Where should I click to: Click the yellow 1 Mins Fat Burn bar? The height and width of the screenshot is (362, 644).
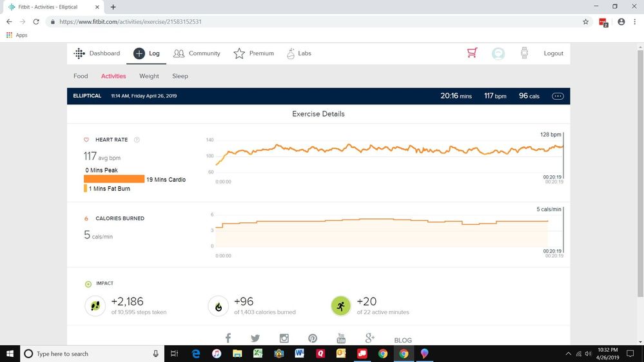point(86,188)
